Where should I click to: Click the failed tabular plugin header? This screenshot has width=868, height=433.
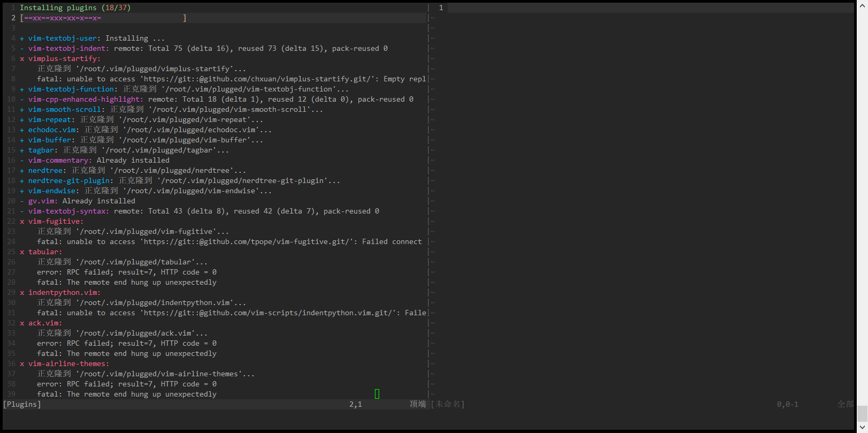(x=41, y=252)
